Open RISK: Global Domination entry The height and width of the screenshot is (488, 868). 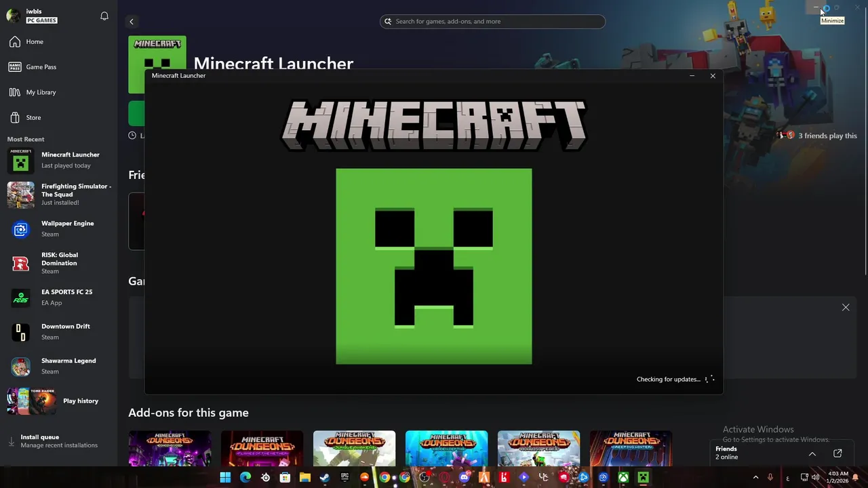pyautogui.click(x=58, y=263)
